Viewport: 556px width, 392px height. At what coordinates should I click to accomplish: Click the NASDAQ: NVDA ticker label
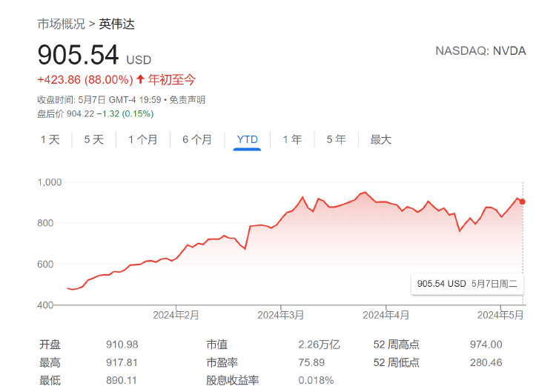(480, 51)
